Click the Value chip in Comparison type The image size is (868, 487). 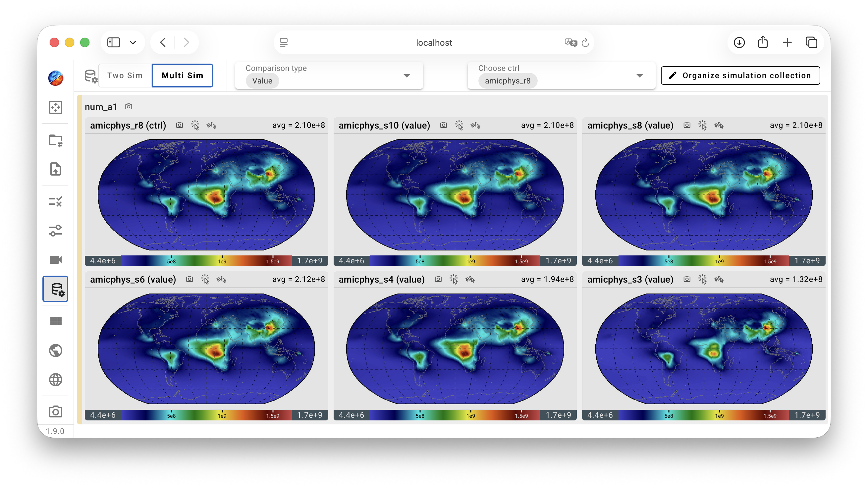click(262, 81)
